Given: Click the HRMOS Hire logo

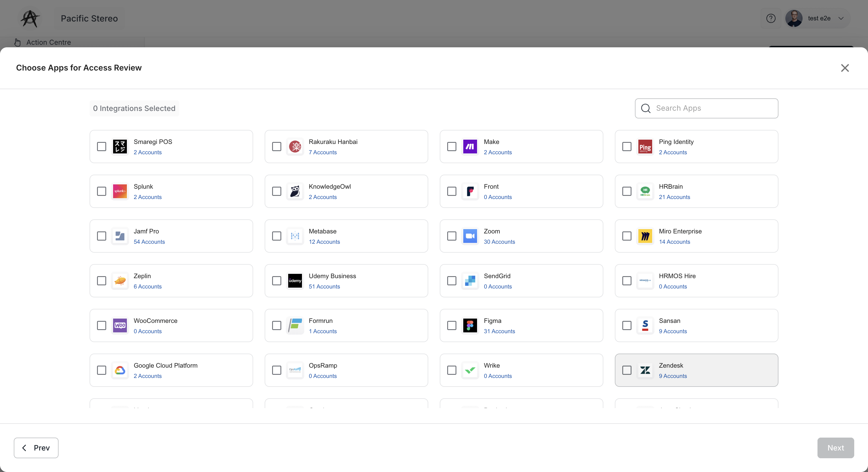Looking at the screenshot, I should tap(645, 281).
